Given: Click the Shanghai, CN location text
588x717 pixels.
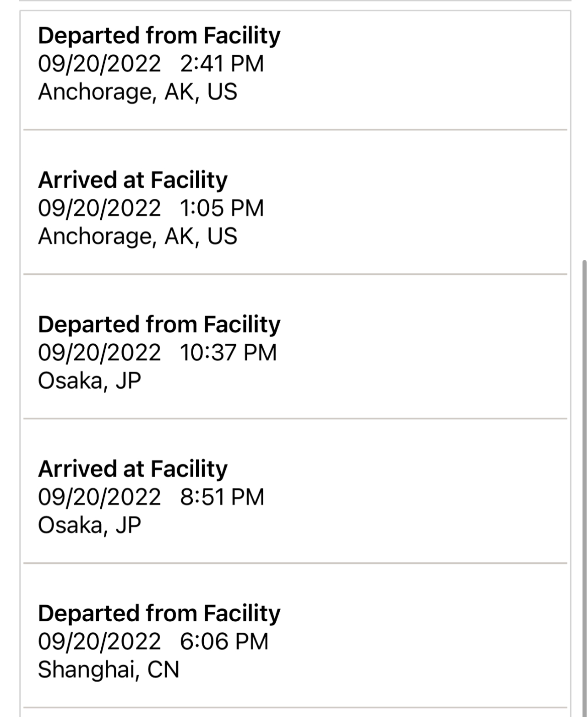Looking at the screenshot, I should click(x=109, y=670).
